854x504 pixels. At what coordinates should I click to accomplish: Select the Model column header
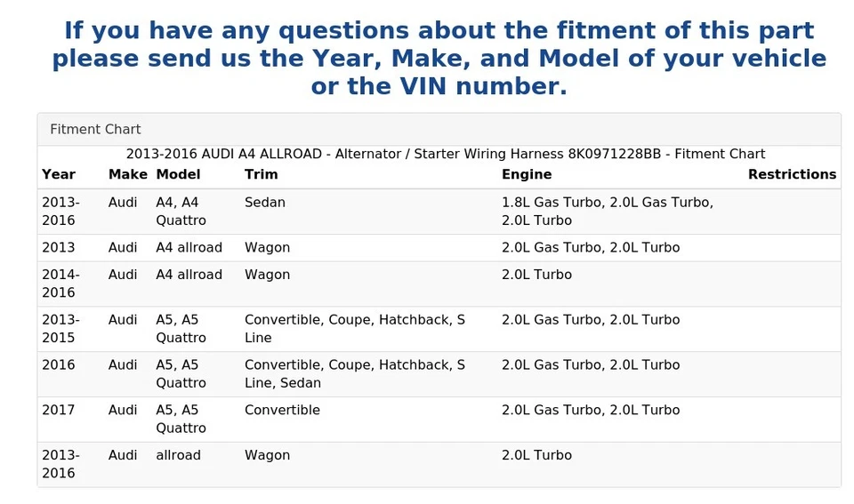coord(178,174)
